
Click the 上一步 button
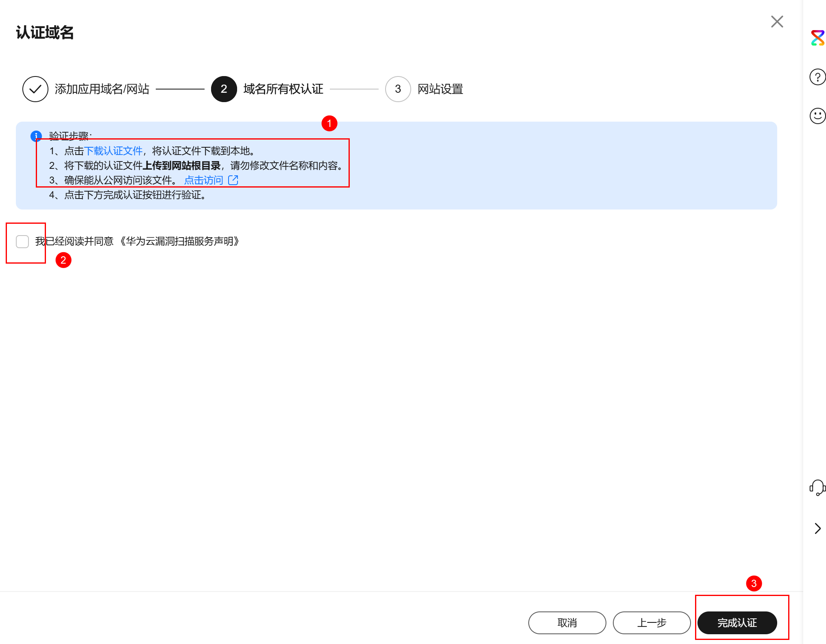652,623
